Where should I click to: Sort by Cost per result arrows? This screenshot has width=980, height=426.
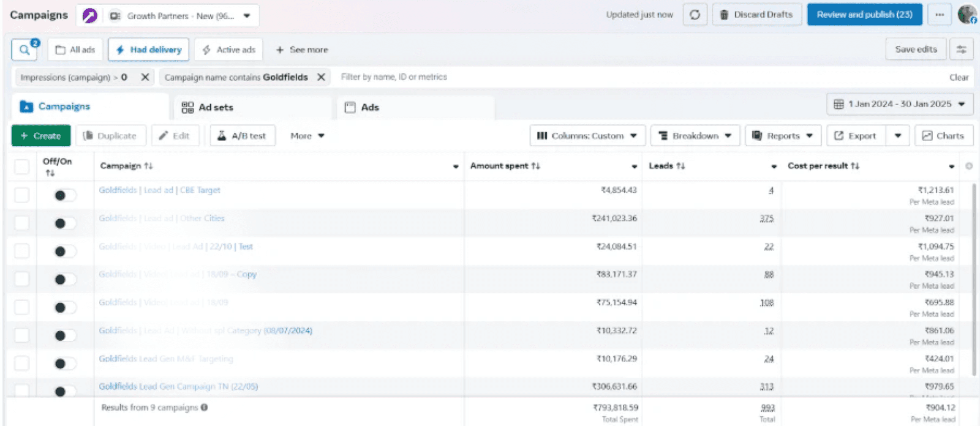pyautogui.click(x=855, y=166)
